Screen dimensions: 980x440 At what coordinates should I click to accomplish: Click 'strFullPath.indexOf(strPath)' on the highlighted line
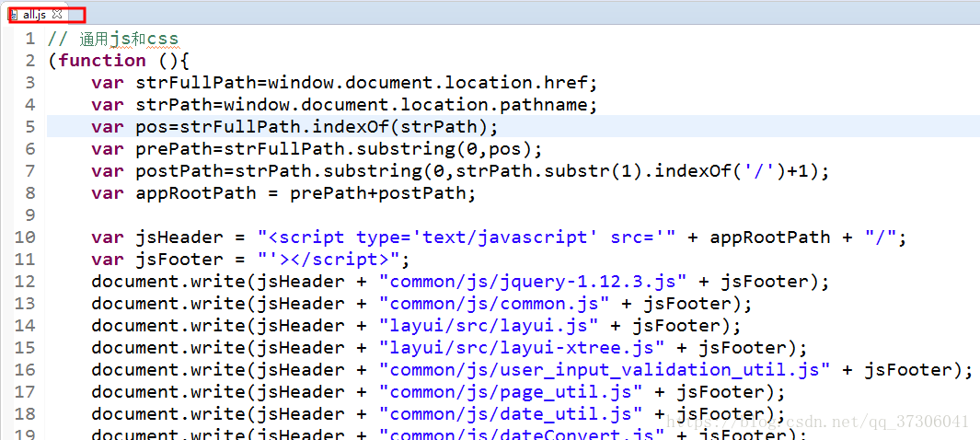(x=333, y=128)
